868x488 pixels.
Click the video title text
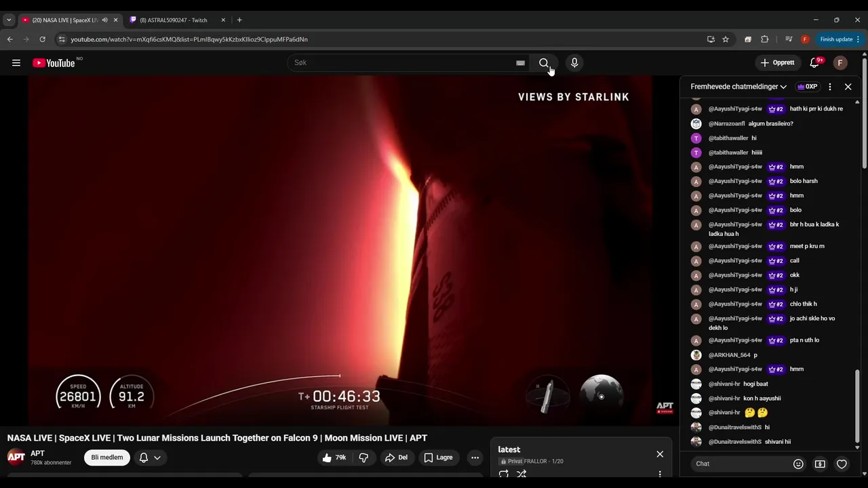(x=217, y=438)
